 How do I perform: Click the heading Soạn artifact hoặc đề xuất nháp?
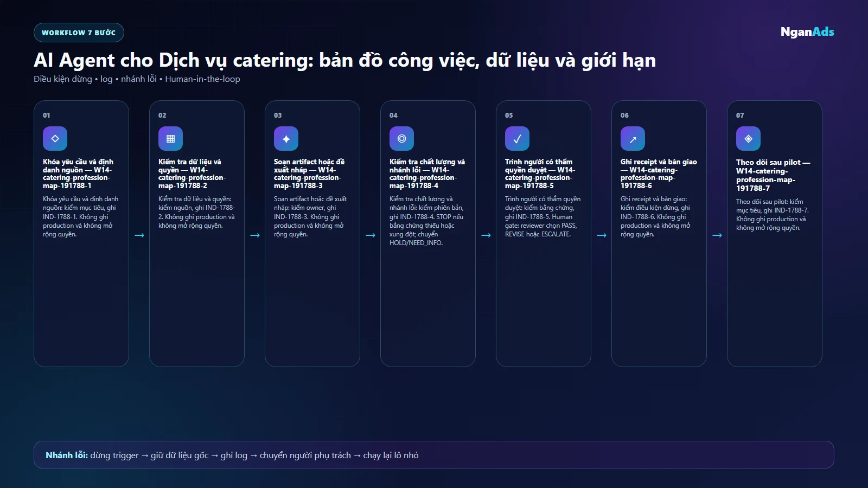click(x=309, y=174)
